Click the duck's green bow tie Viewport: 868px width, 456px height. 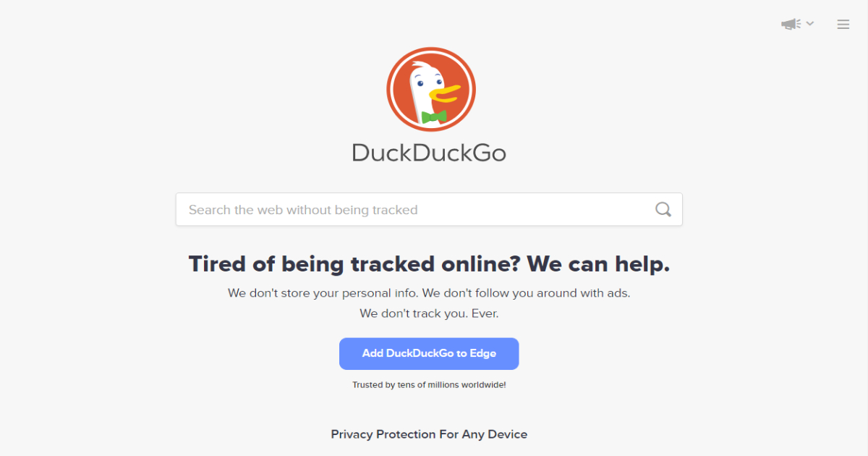434,117
